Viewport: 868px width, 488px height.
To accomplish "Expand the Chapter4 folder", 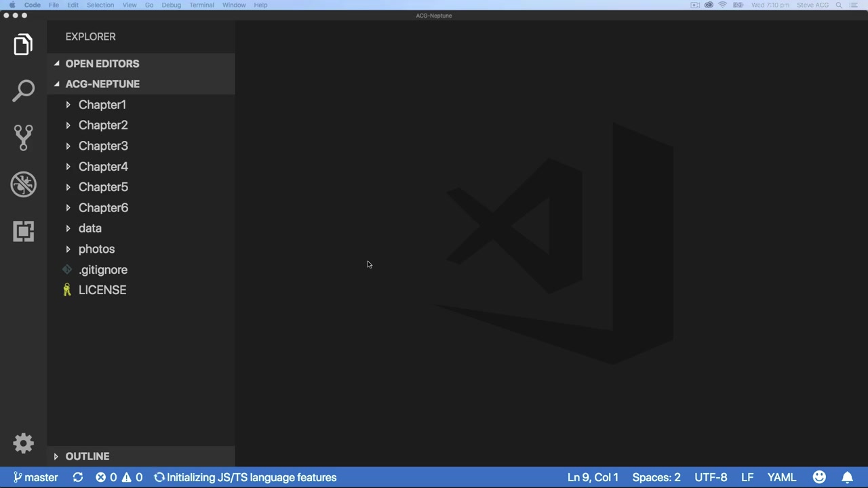I will tap(68, 167).
